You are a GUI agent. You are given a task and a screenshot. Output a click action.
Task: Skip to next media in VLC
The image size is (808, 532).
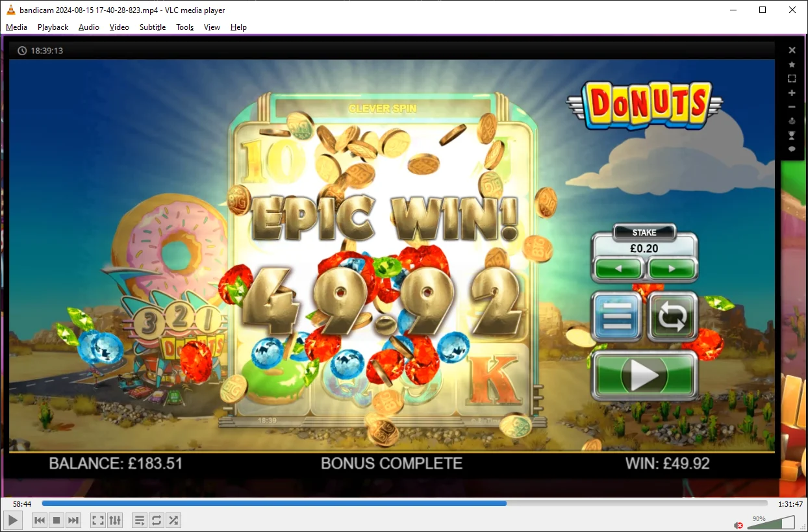[73, 520]
